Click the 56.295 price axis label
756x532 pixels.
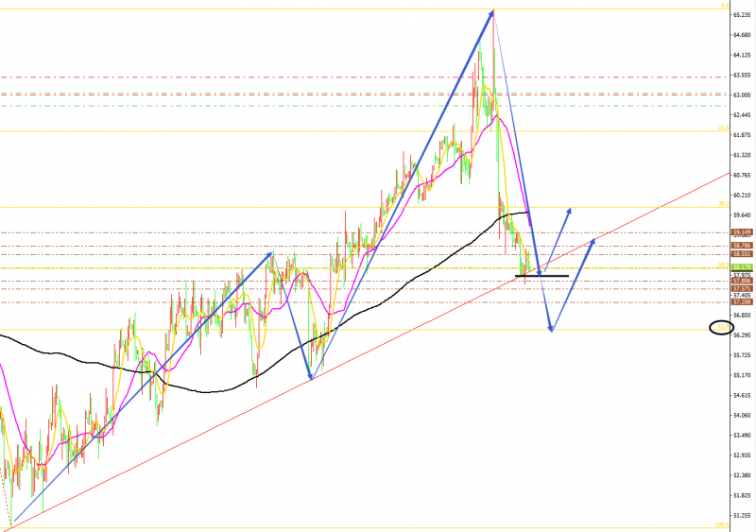[742, 335]
